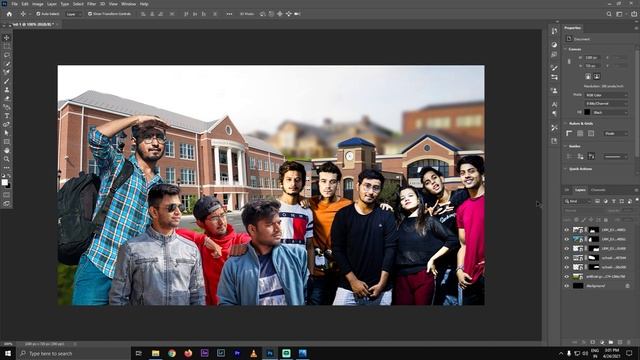Click the canvas Height input field
The height and width of the screenshot is (360, 640).
(592, 66)
